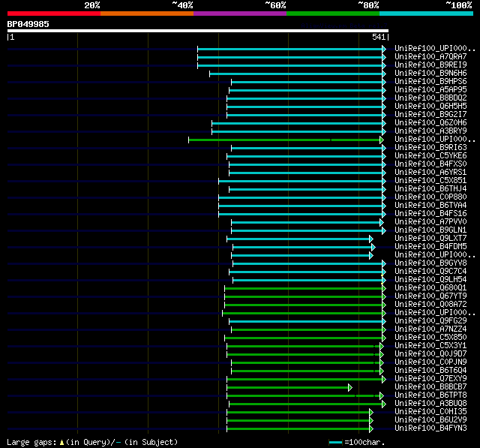The height and width of the screenshot is (448, 480).
Task: Click the purple ~60% identity color segment
Action: (x=240, y=14)
